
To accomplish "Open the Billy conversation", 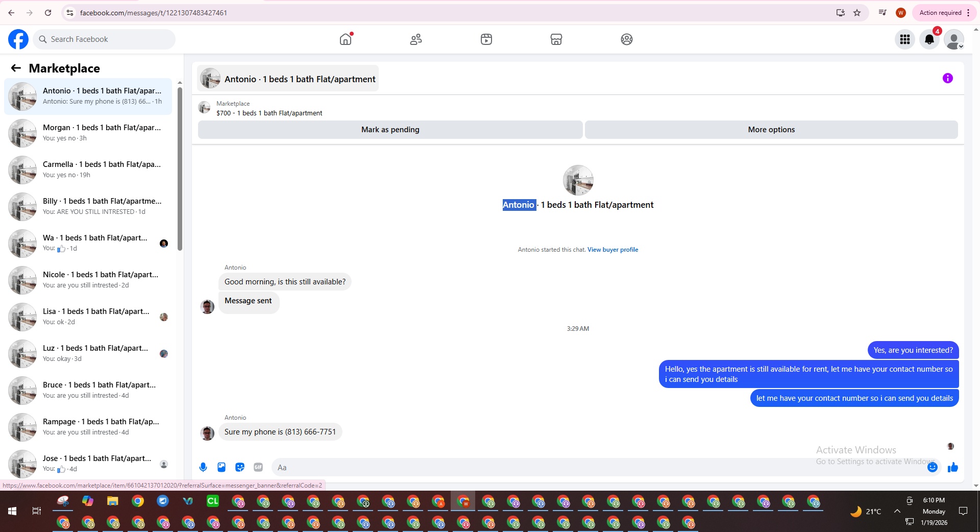I will click(x=88, y=206).
